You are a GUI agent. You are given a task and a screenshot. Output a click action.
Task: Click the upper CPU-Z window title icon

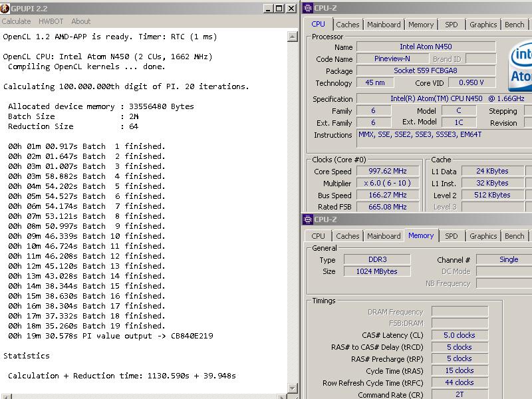[x=308, y=8]
